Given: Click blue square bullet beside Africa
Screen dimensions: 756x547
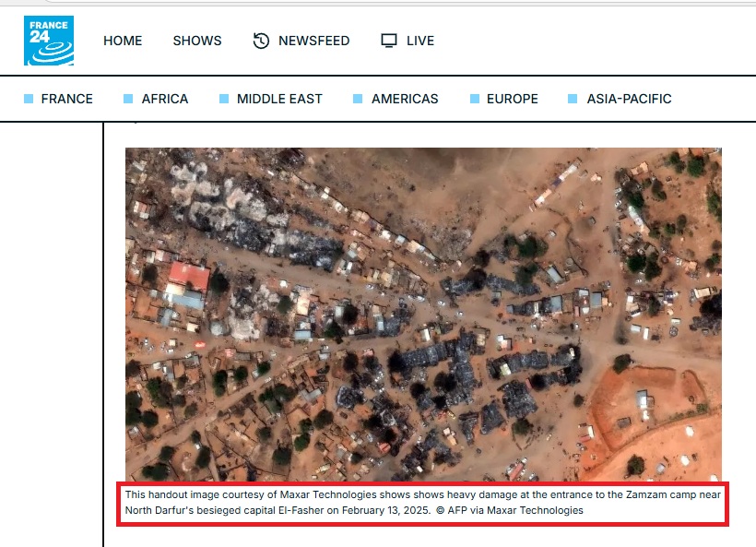Looking at the screenshot, I should 129,99.
